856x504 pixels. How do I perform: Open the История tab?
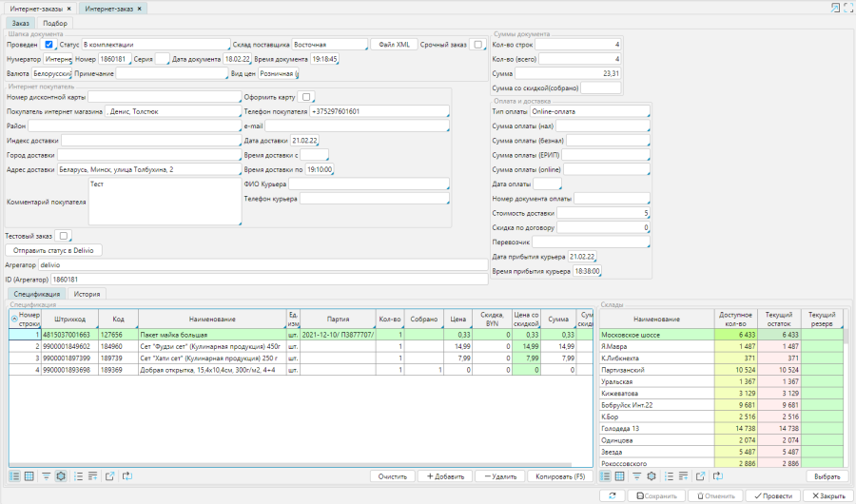[88, 295]
